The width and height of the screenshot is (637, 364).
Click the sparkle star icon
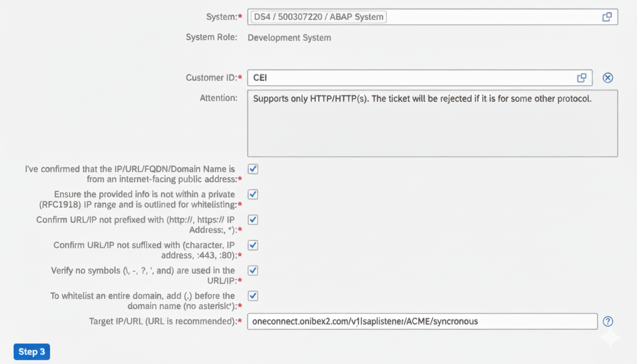(x=610, y=338)
